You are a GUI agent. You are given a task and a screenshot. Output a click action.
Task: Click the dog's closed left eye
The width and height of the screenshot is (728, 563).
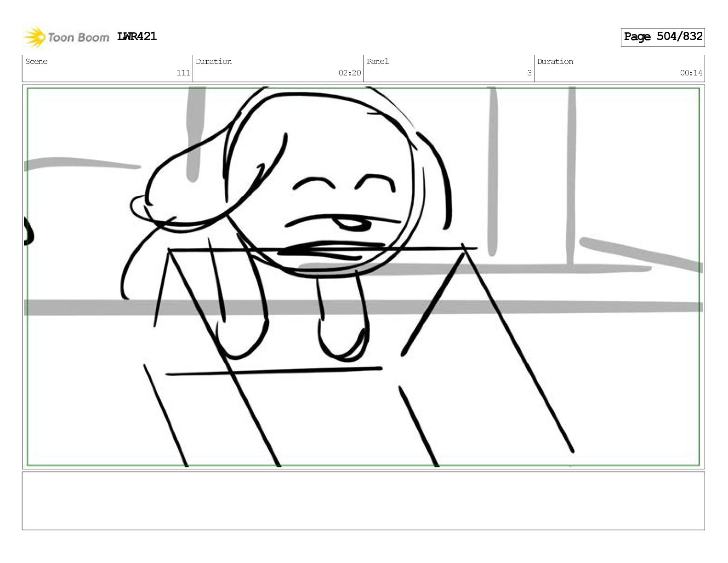(x=314, y=184)
